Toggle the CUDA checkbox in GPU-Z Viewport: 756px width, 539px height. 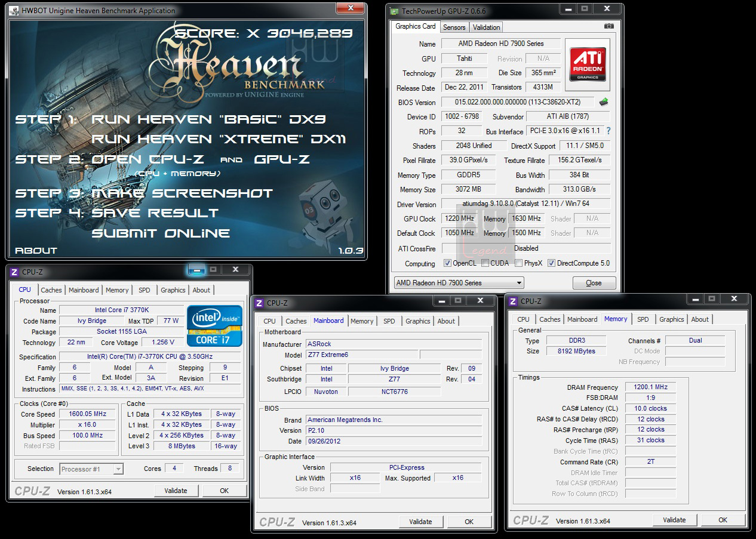coord(485,263)
